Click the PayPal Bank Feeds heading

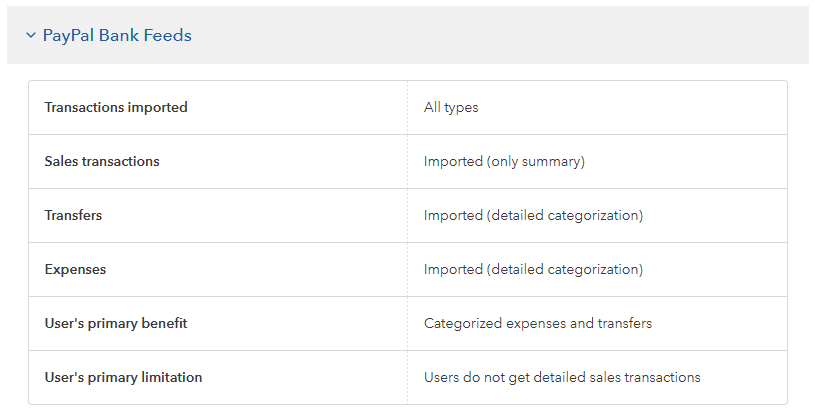117,36
